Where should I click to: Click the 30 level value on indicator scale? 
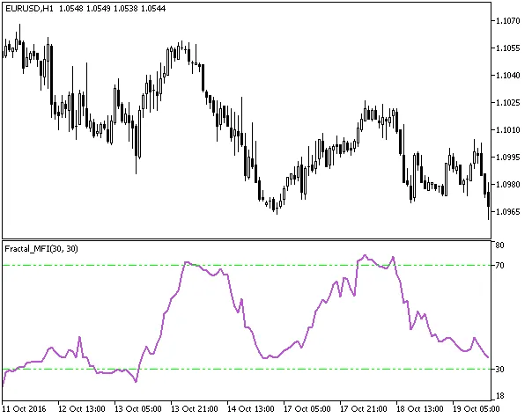coord(499,369)
